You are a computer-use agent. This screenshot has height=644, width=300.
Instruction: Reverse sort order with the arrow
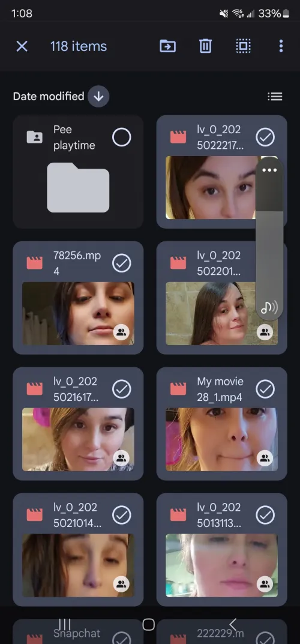[x=98, y=97]
